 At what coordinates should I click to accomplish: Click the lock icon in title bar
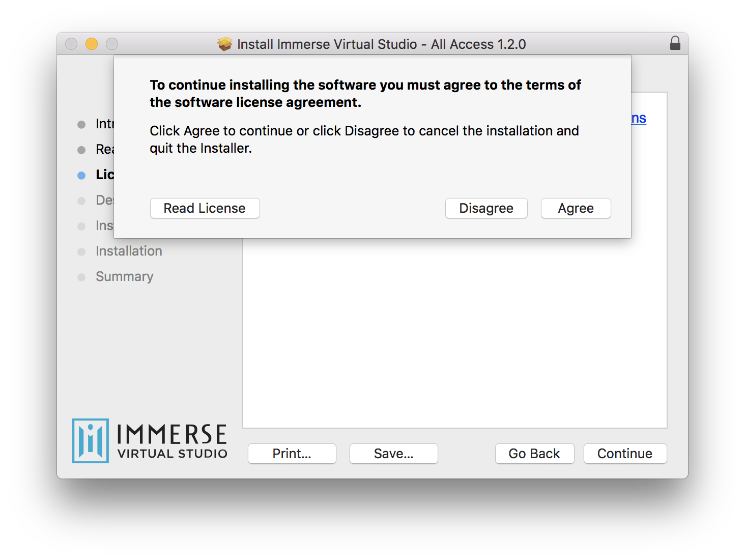(x=675, y=43)
